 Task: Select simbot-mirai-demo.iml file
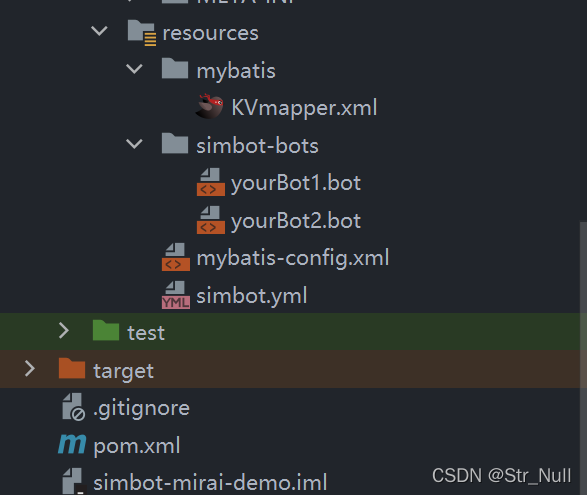(x=210, y=482)
